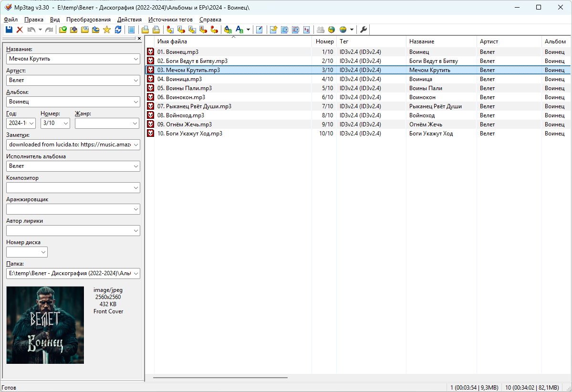572x392 pixels.
Task: Select the file 07. Рыканец Рвёт Души.mp3
Action: (x=194, y=106)
